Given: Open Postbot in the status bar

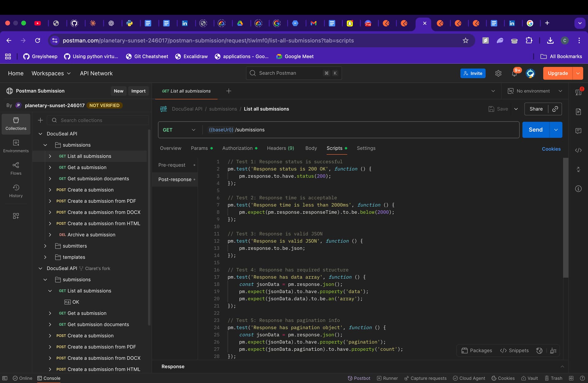Looking at the screenshot, I should 359,378.
